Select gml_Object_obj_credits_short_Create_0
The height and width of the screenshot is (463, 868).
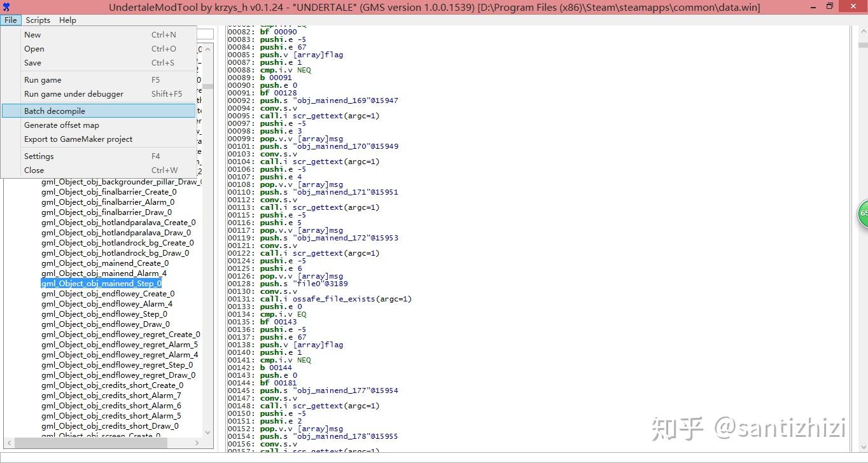(112, 385)
